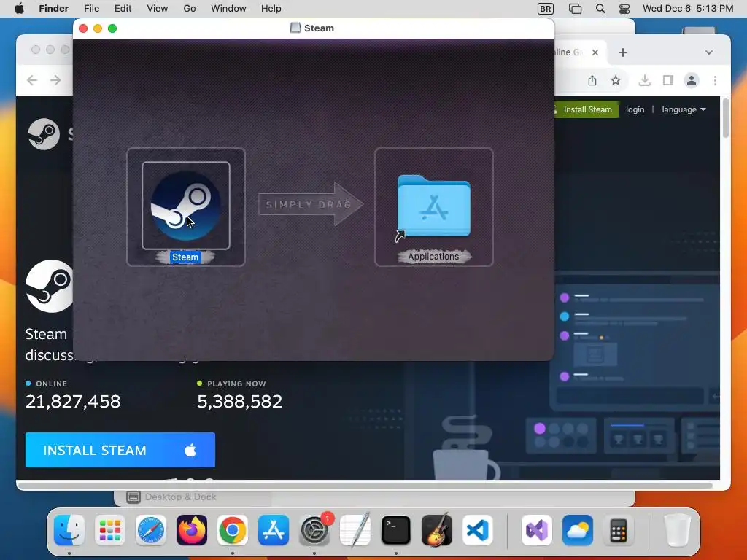Open the Edit menu

(123, 9)
